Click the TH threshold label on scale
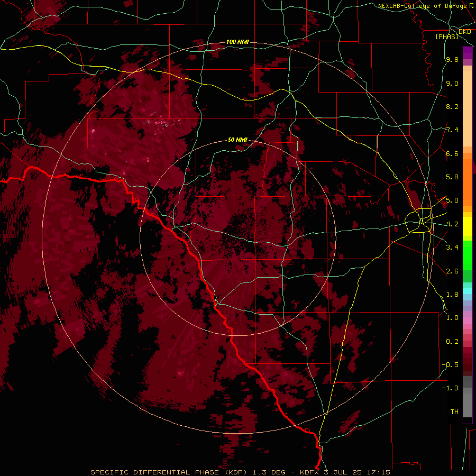Screen dimensions: 476x476 [x=454, y=412]
